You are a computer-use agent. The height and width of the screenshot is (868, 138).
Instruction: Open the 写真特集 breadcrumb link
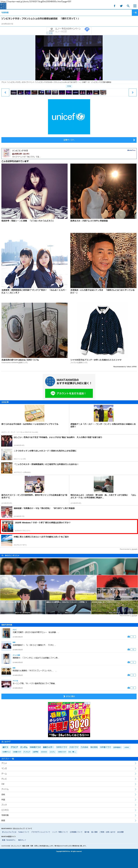point(5,13)
